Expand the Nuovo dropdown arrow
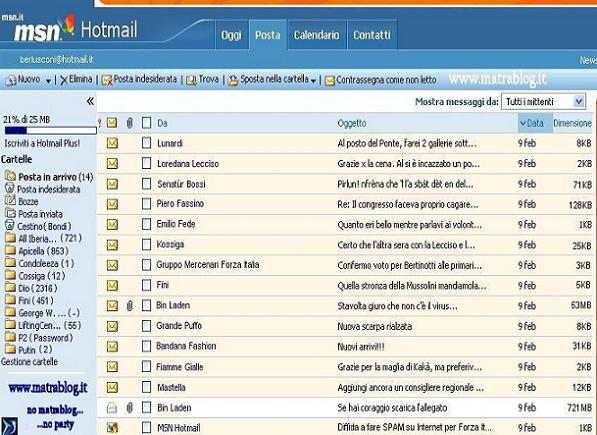597x435 pixels. tap(48, 81)
